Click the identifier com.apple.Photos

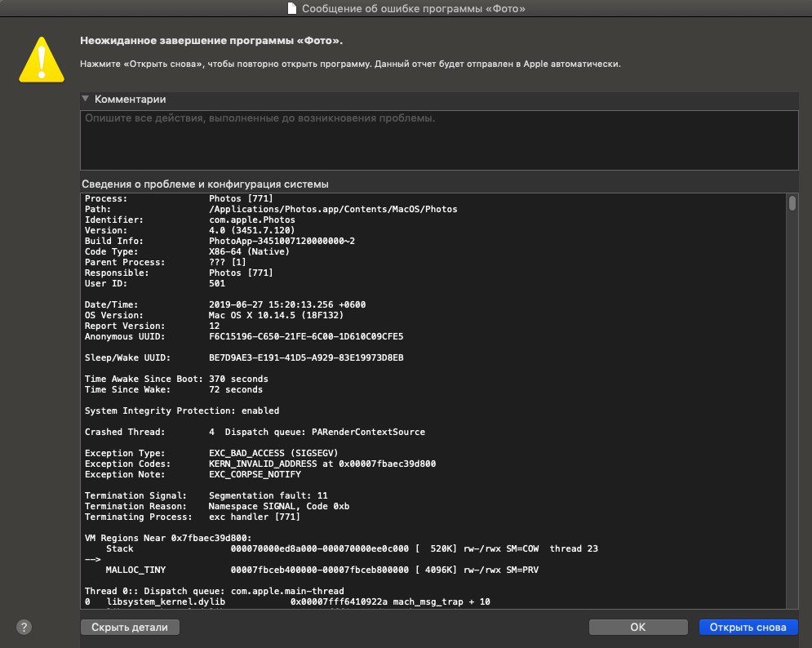[x=251, y=220]
